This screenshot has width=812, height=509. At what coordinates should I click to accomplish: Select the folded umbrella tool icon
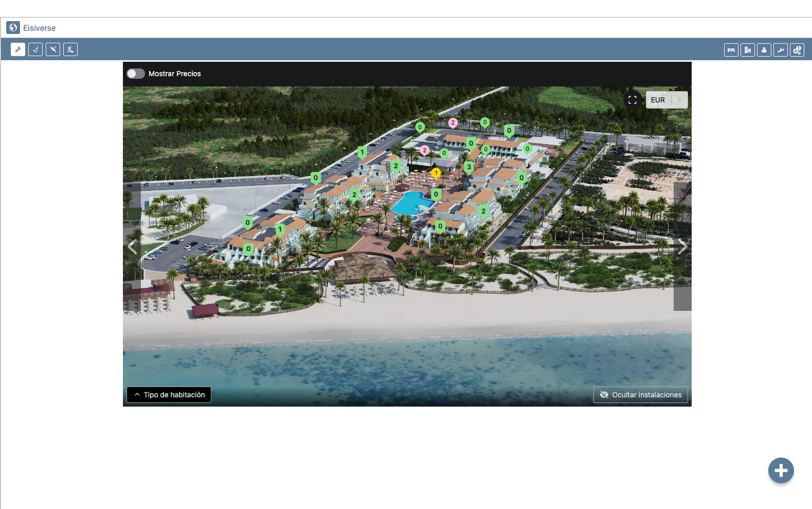(x=53, y=49)
